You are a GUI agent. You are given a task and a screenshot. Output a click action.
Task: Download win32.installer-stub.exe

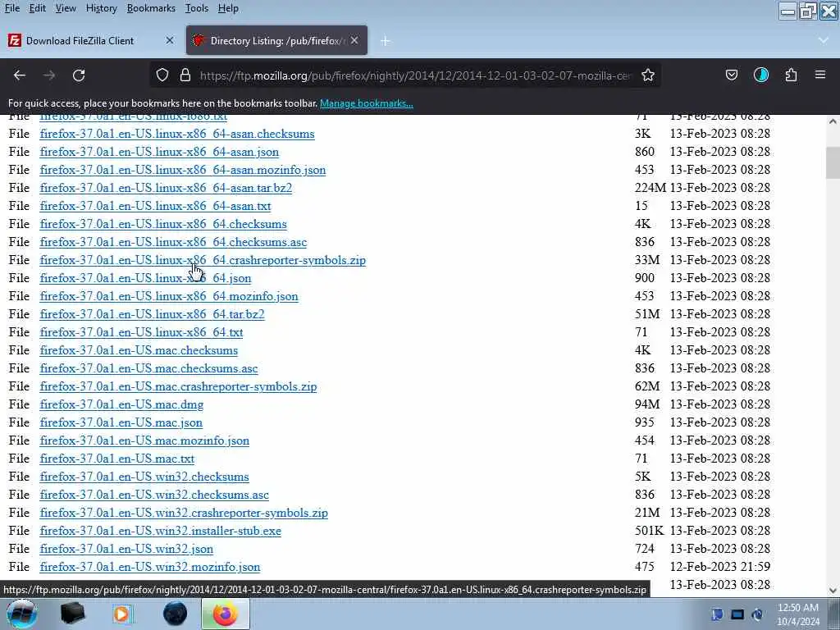pyautogui.click(x=160, y=532)
